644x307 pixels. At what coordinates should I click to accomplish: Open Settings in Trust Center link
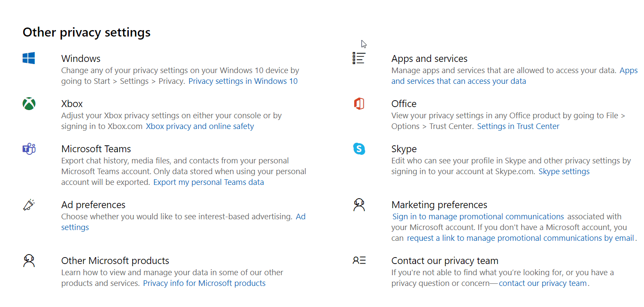tap(518, 126)
